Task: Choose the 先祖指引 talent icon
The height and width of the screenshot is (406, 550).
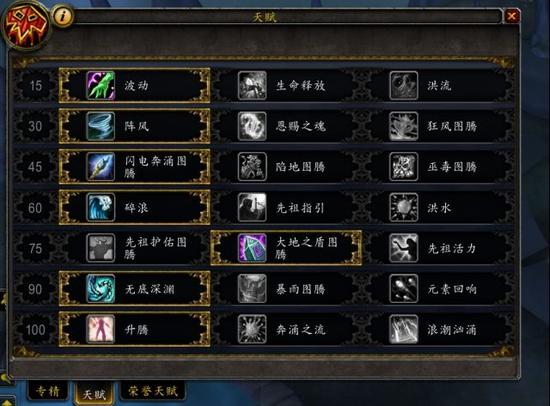Action: (252, 207)
